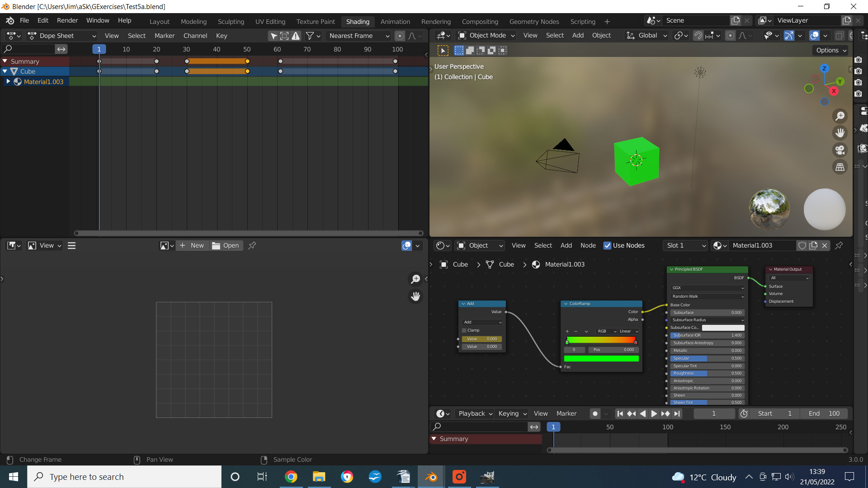Click the zoom magnifier in the image editor

(x=415, y=279)
